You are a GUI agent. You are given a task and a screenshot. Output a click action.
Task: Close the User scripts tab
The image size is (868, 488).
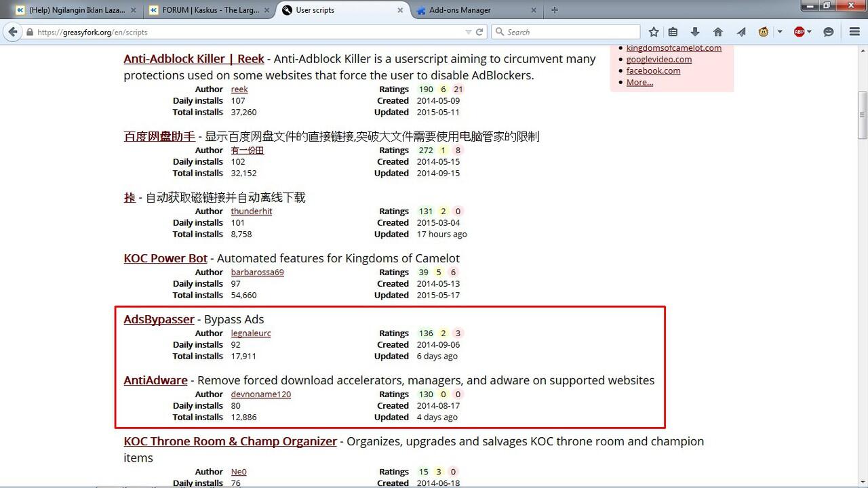click(401, 10)
